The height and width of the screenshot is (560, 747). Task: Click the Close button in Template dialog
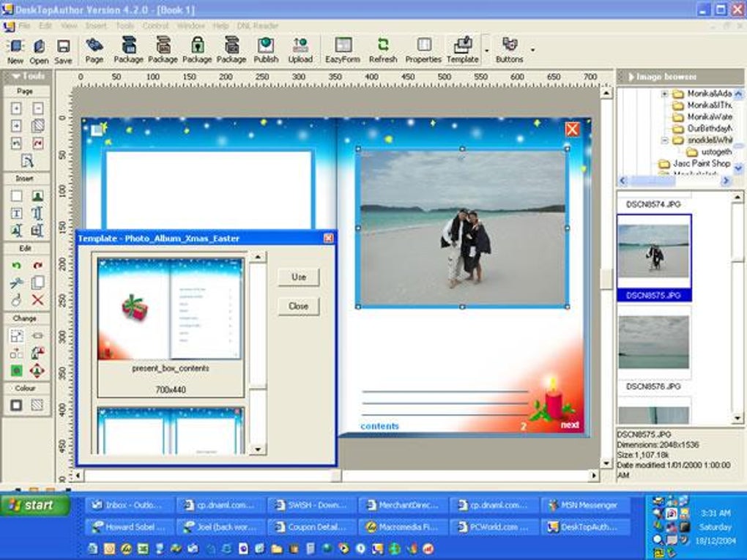click(299, 306)
